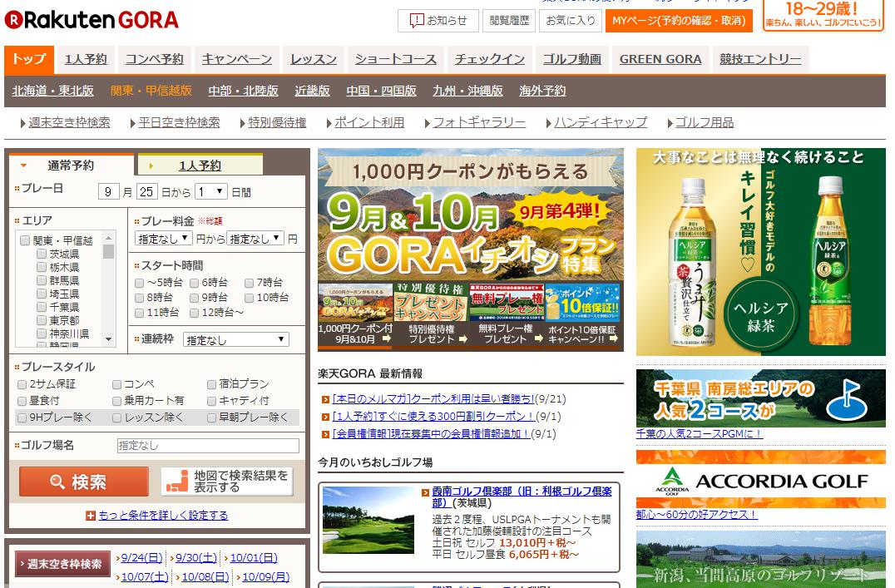Click the area list scroll up arrow
Screen dimensions: 895x588
coord(108,237)
